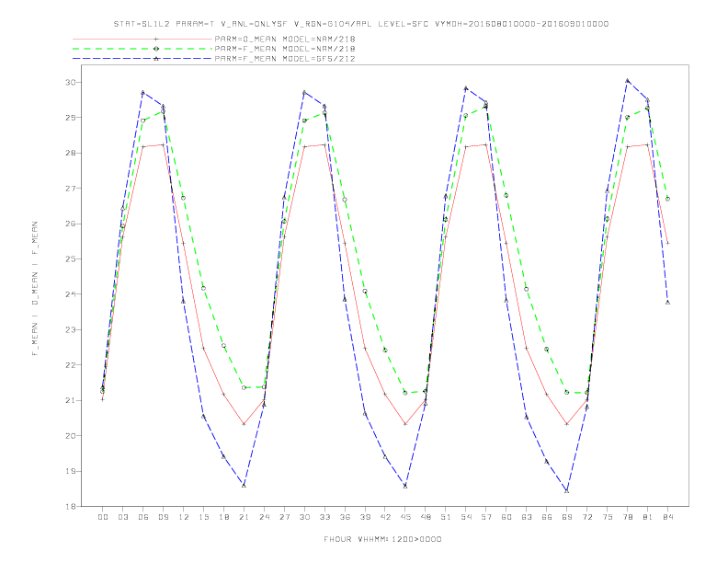
Task: Click x-axis forecast hour label 21
Action: (x=244, y=517)
